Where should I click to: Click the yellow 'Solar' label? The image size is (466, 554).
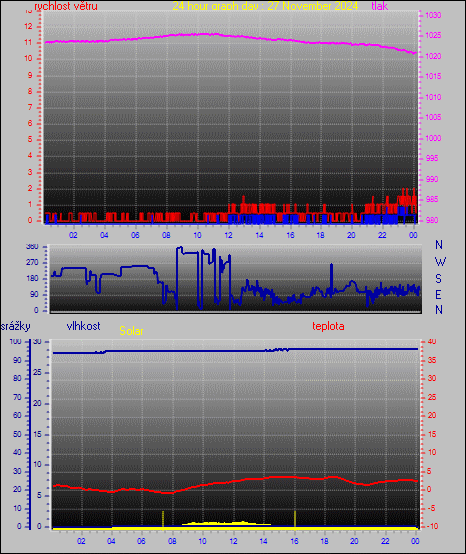tap(131, 331)
